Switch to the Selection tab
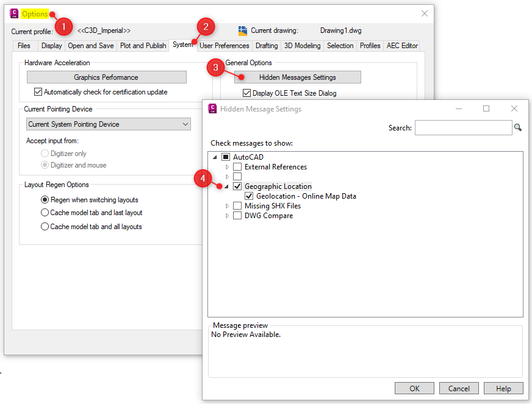This screenshot has height=404, width=532. click(x=340, y=46)
